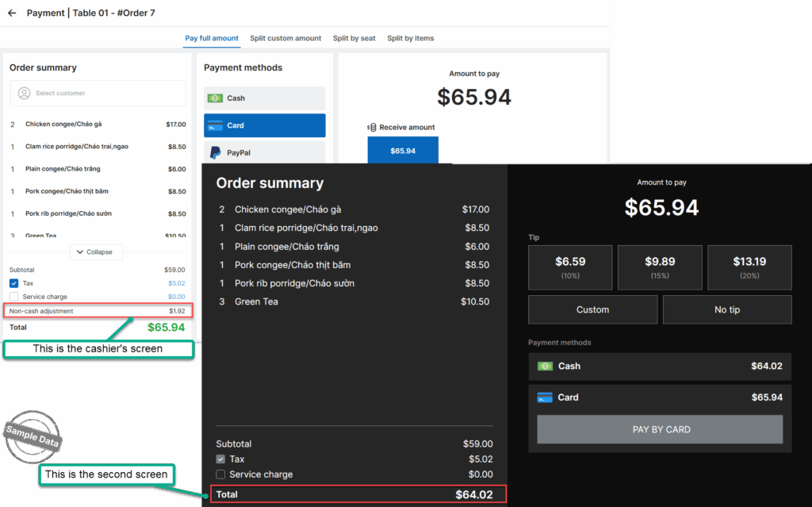Enable Service charge checkbox on cashier screen
Screen dimensions: 812x507
tap(14, 297)
